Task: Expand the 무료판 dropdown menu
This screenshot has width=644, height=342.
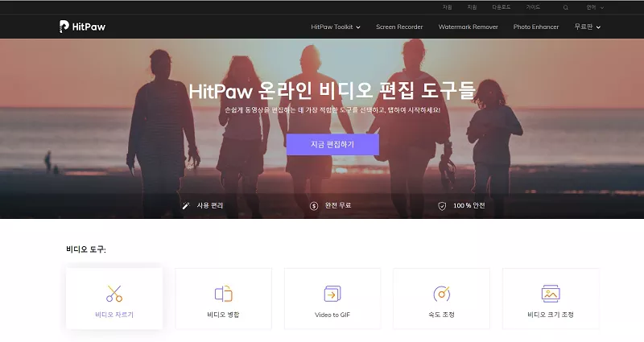Action: pos(587,27)
